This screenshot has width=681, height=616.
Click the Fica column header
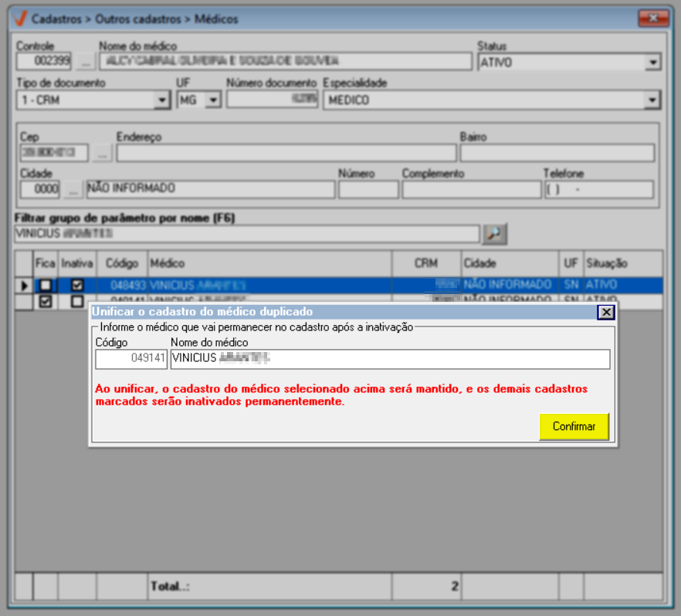click(x=45, y=263)
